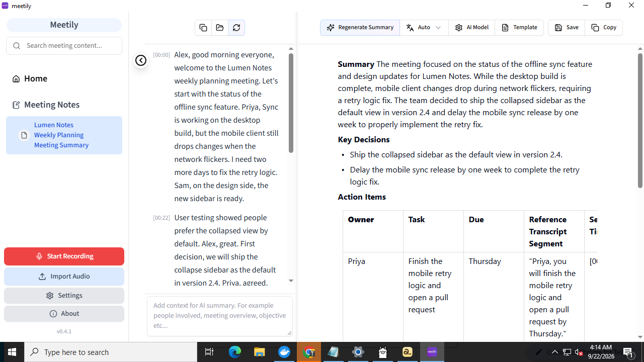Open the notifications center icon
Image resolution: width=644 pixels, height=362 pixels.
point(628,352)
